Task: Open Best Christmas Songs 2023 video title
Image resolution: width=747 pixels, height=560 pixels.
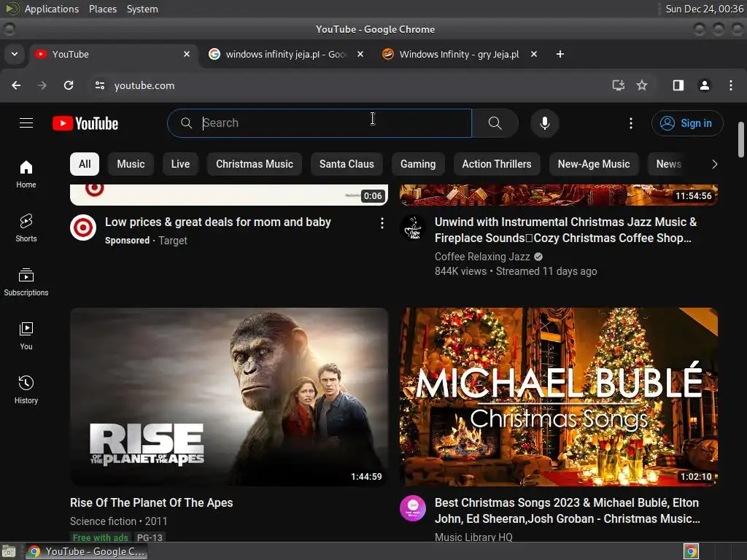Action: (x=567, y=511)
